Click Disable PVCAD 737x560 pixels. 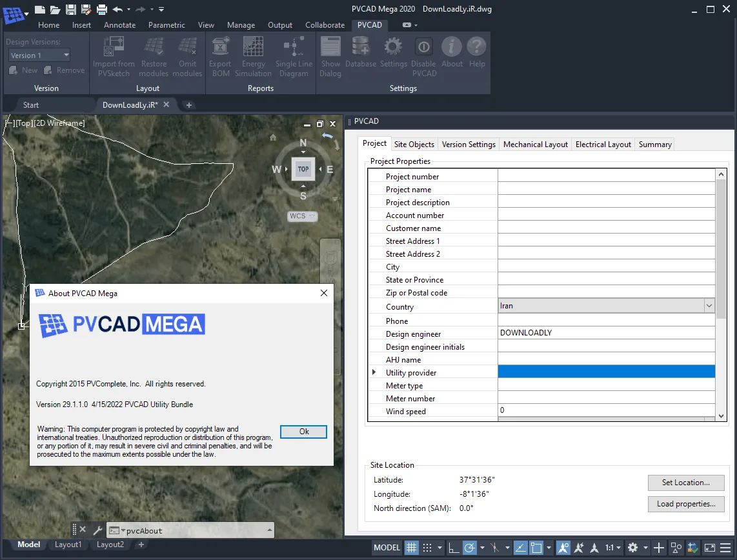pyautogui.click(x=424, y=57)
